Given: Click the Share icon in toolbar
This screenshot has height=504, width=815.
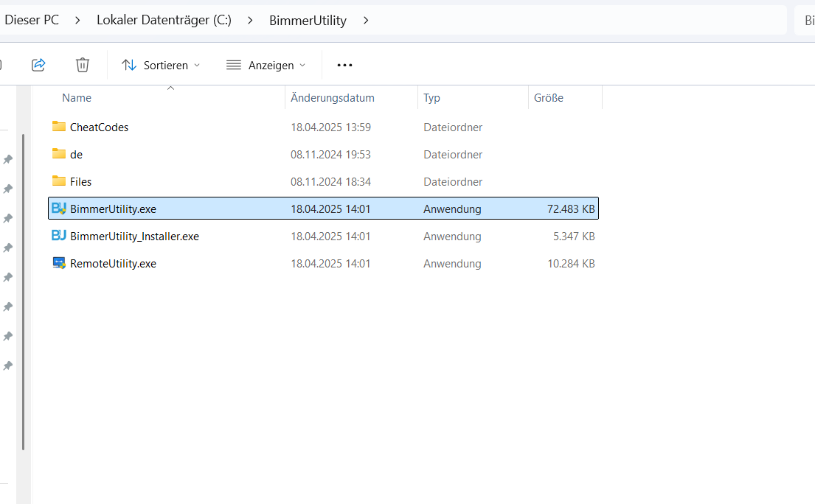Looking at the screenshot, I should 38,65.
